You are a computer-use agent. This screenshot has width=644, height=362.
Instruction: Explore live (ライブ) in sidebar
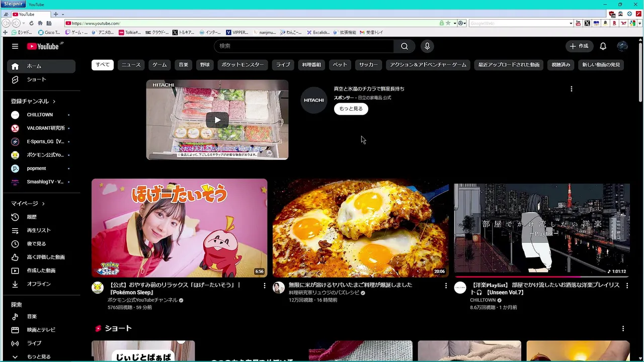(41, 343)
